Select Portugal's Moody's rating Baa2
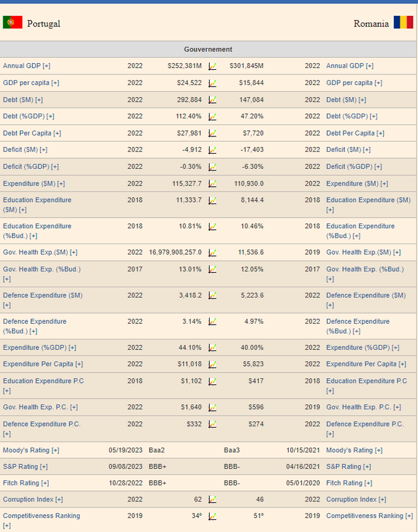This screenshot has width=418, height=532. click(156, 450)
